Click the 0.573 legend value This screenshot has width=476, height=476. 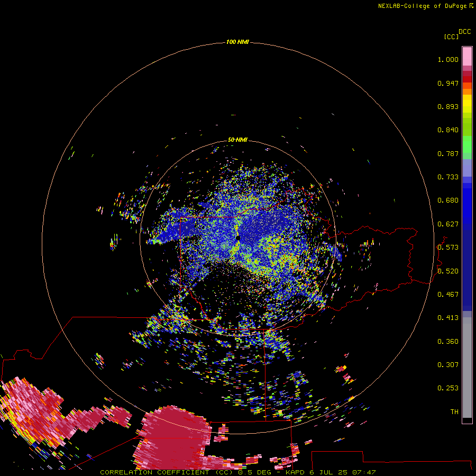pos(448,248)
